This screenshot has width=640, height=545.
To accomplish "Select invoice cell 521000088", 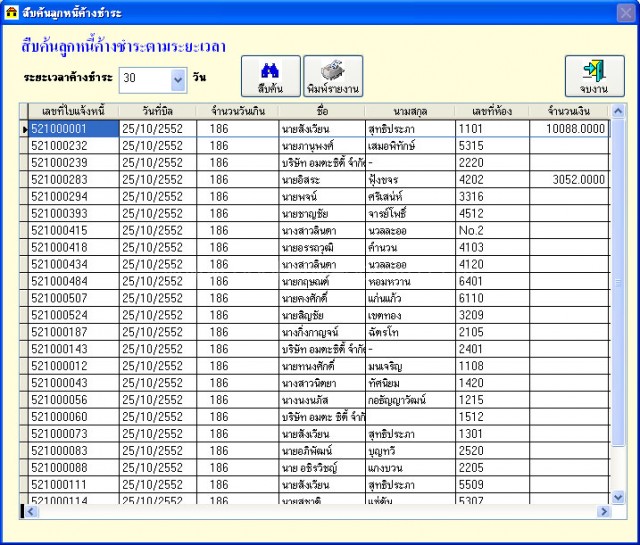I will [x=74, y=468].
